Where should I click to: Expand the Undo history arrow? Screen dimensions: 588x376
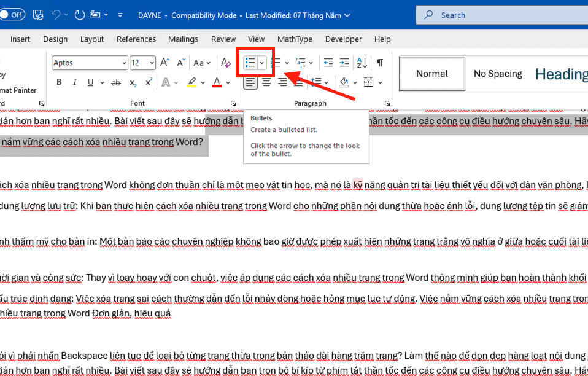[66, 15]
